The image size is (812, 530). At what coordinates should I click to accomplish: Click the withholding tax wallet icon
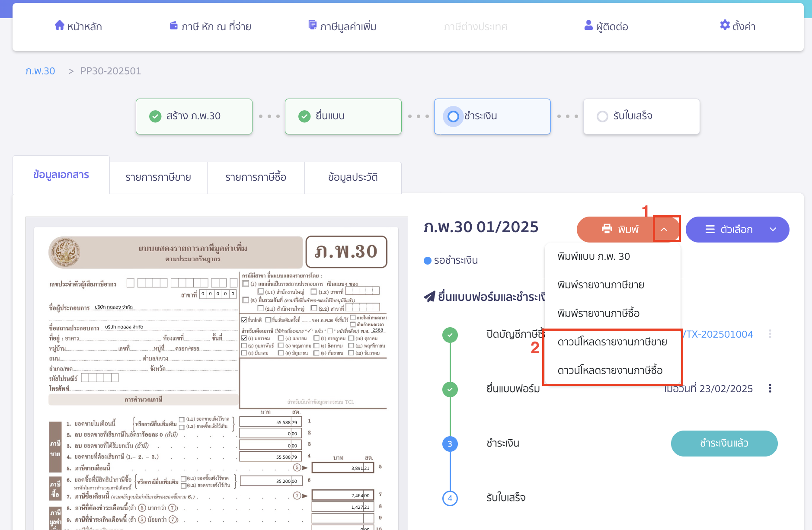click(174, 26)
